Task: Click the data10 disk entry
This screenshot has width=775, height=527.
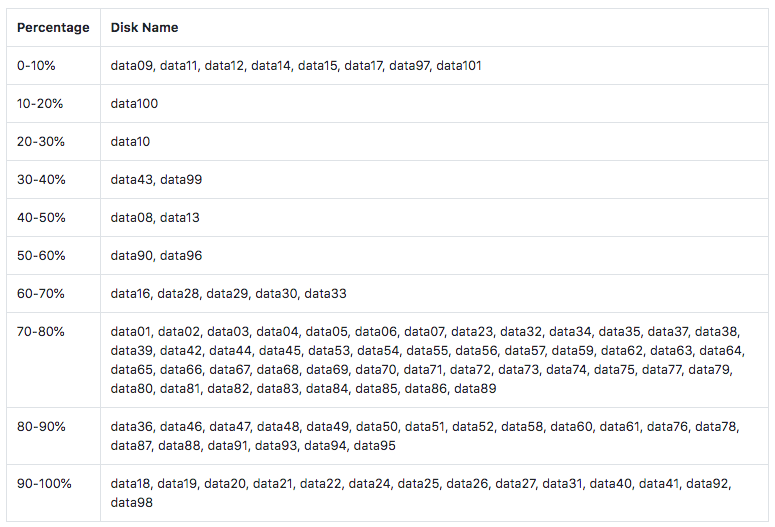Action: (x=130, y=142)
